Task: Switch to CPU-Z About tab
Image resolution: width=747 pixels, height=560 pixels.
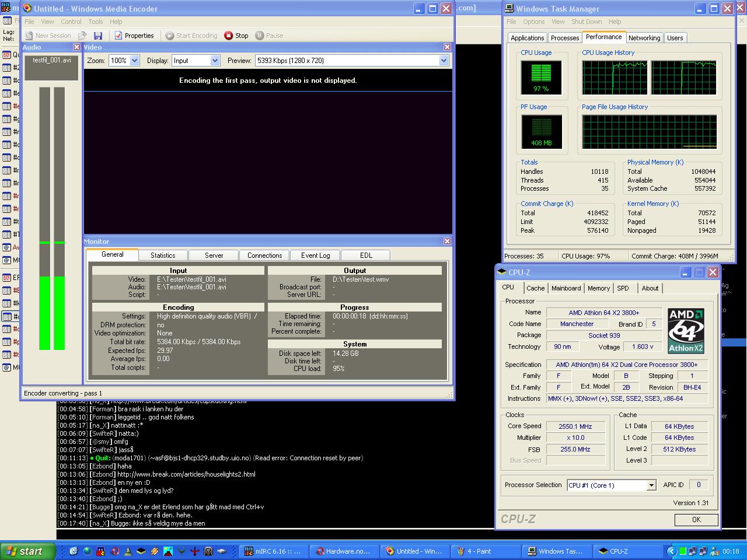Action: (650, 288)
